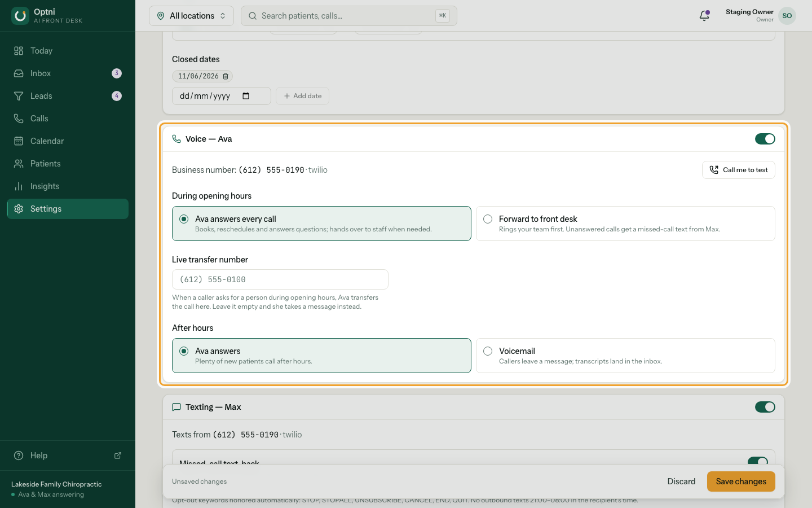Click the "Unsaved changes" label
Image resolution: width=812 pixels, height=508 pixels.
199,481
